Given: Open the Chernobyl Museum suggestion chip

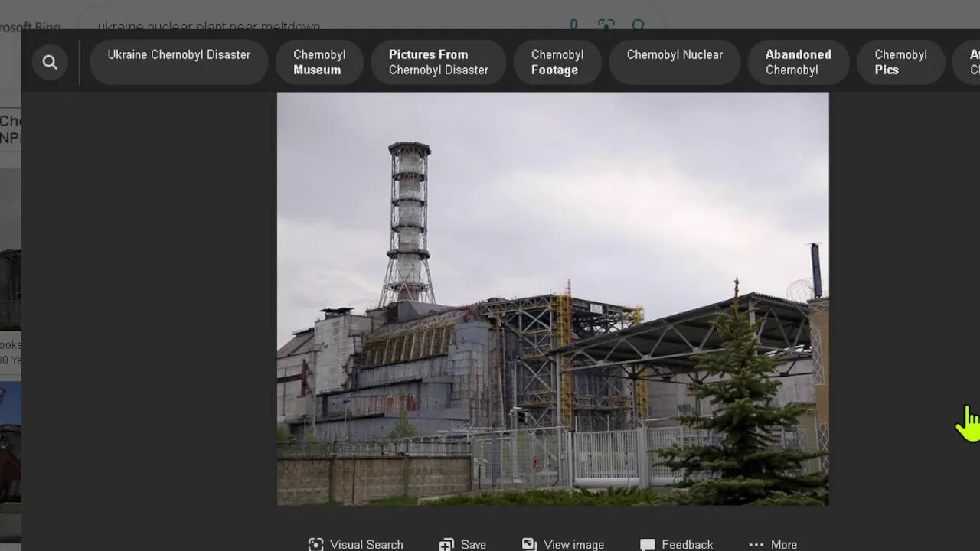Looking at the screenshot, I should coord(319,62).
